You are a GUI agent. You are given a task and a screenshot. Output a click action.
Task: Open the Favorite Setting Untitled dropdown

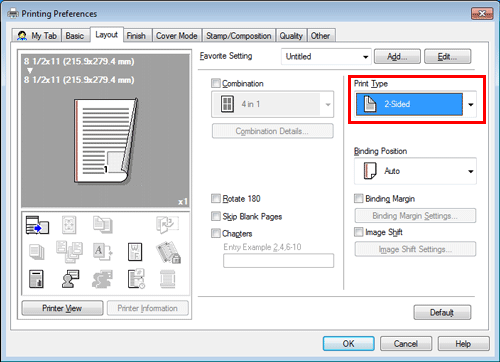pos(326,56)
